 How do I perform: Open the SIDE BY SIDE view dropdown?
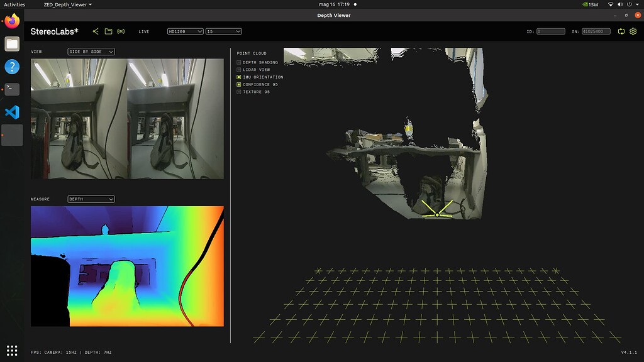point(91,51)
